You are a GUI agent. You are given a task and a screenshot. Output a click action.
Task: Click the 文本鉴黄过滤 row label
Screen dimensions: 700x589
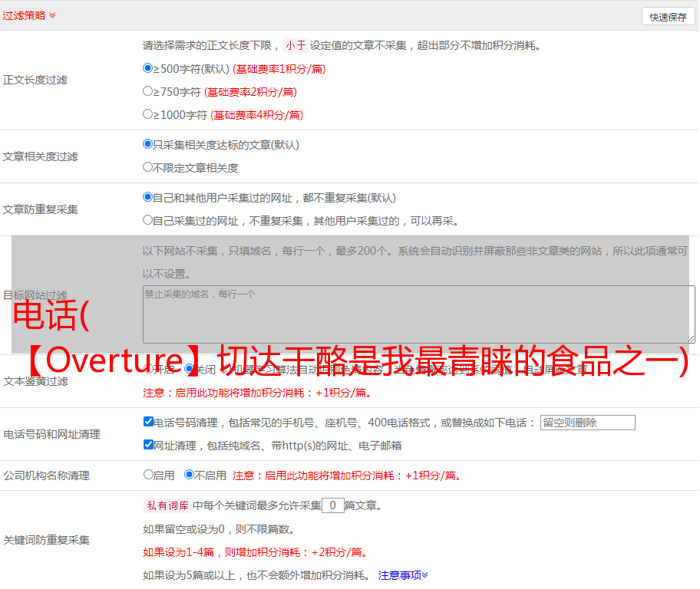pyautogui.click(x=36, y=381)
